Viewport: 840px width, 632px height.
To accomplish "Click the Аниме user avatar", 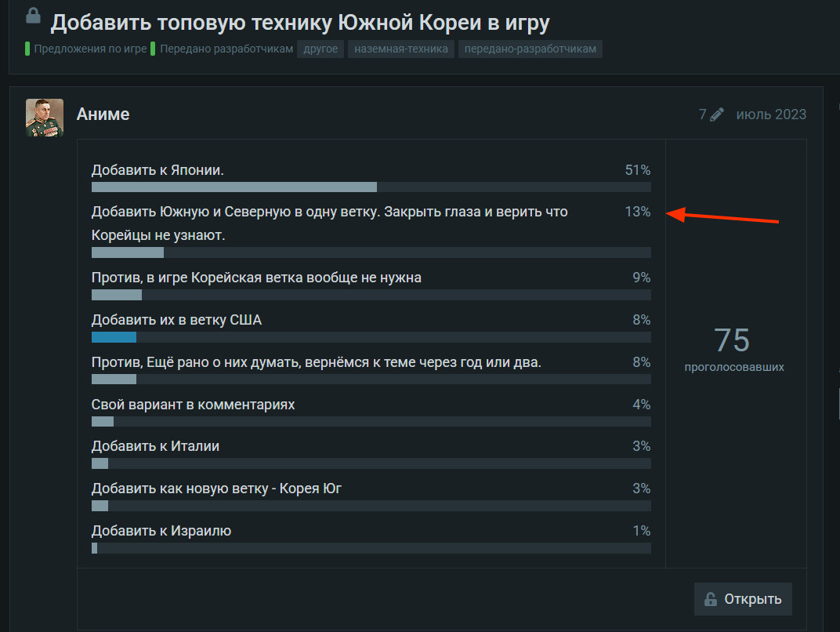I will click(x=45, y=118).
